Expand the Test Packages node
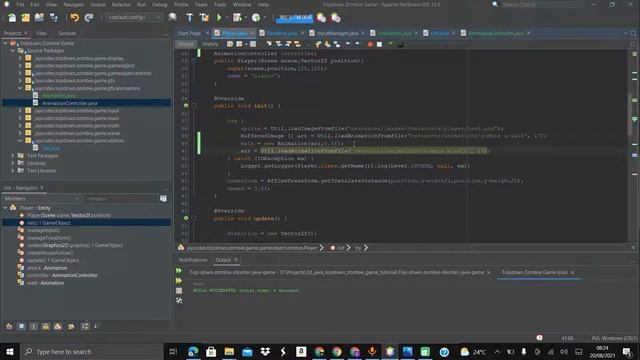 [13, 156]
